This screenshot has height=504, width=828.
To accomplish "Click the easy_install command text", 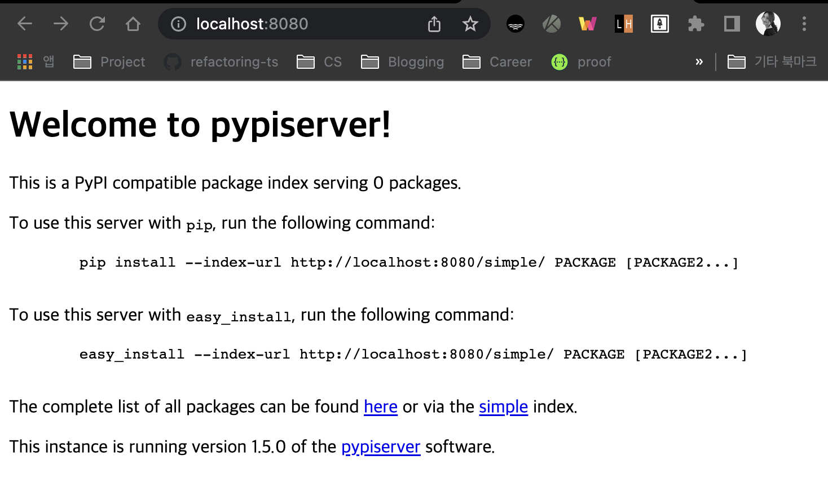I will click(x=413, y=355).
